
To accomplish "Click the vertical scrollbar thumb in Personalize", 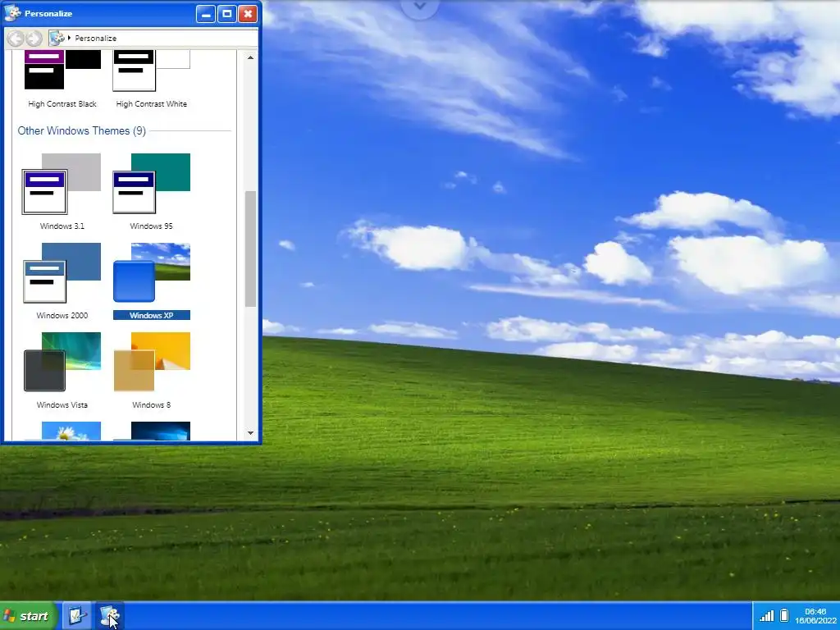I will coord(250,249).
